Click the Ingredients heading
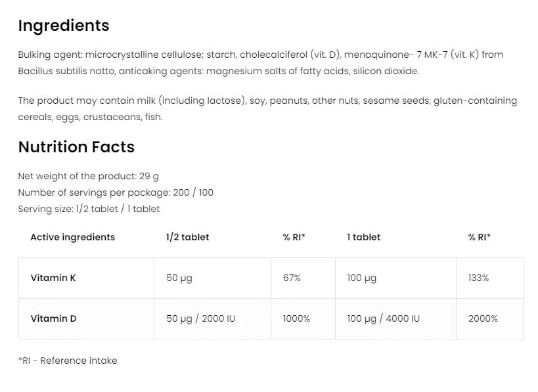 pos(64,26)
